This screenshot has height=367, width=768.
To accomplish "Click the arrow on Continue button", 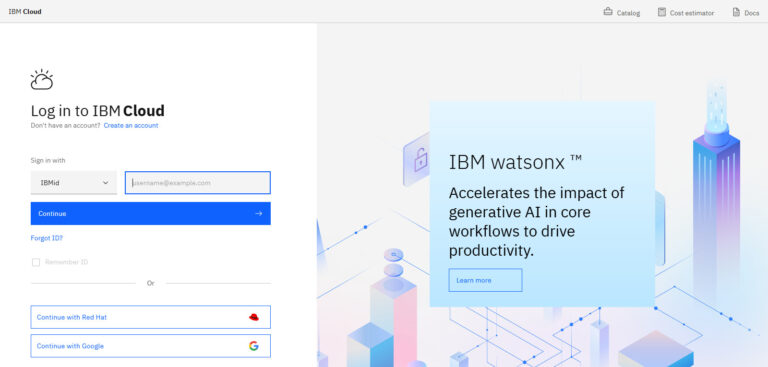I will (x=259, y=214).
